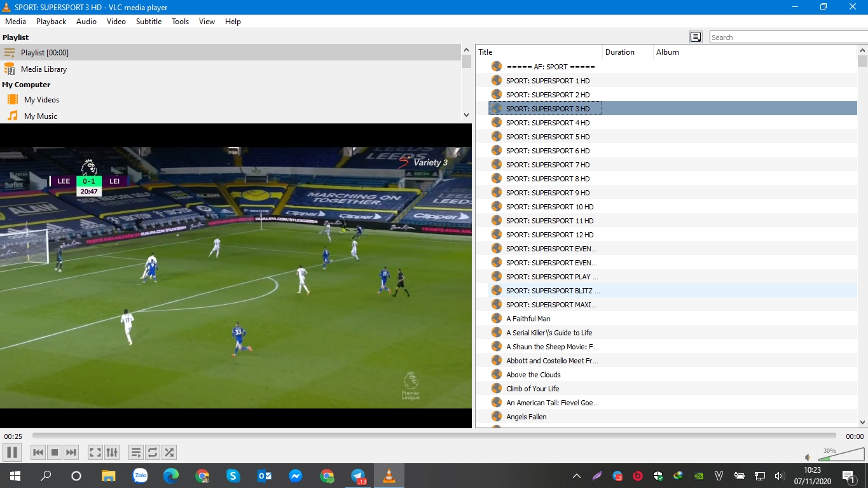868x488 pixels.
Task: Stop playback with the stop button
Action: tap(55, 452)
